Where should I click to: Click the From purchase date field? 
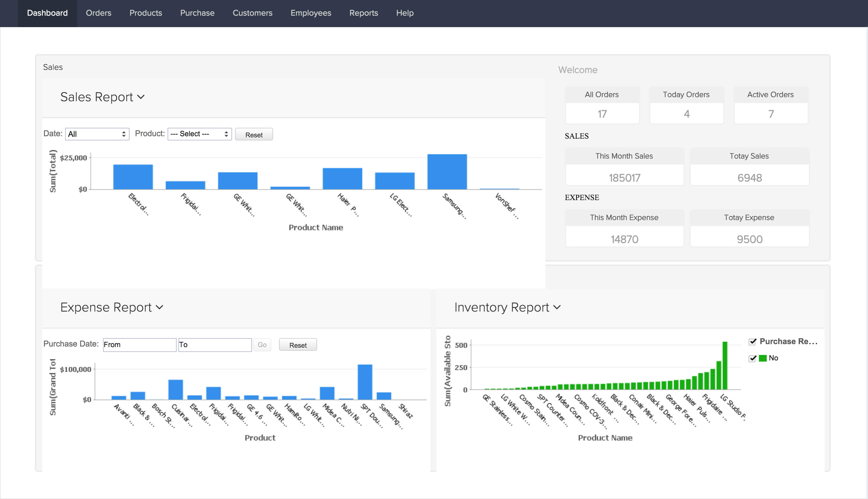[x=140, y=345]
